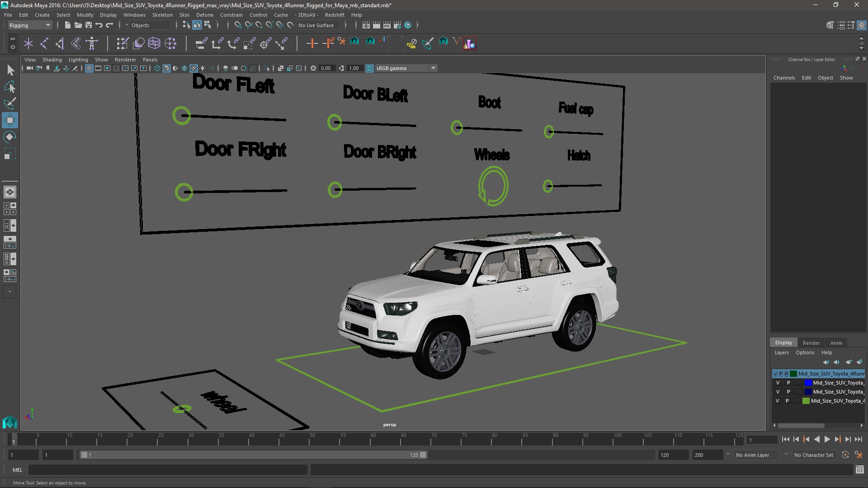Toggle smooth shade all cube icon in viewport
The width and height of the screenshot is (868, 488).
pyautogui.click(x=166, y=68)
